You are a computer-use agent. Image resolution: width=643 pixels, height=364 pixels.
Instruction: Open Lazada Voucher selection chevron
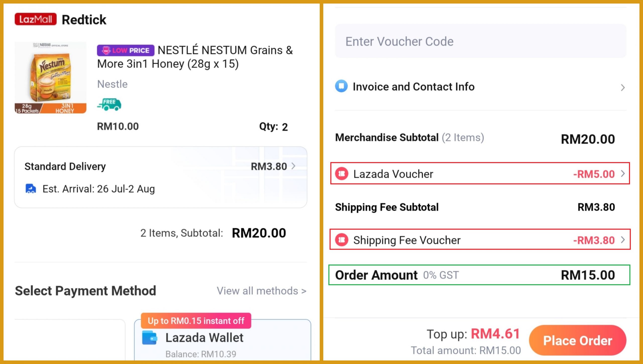(623, 174)
